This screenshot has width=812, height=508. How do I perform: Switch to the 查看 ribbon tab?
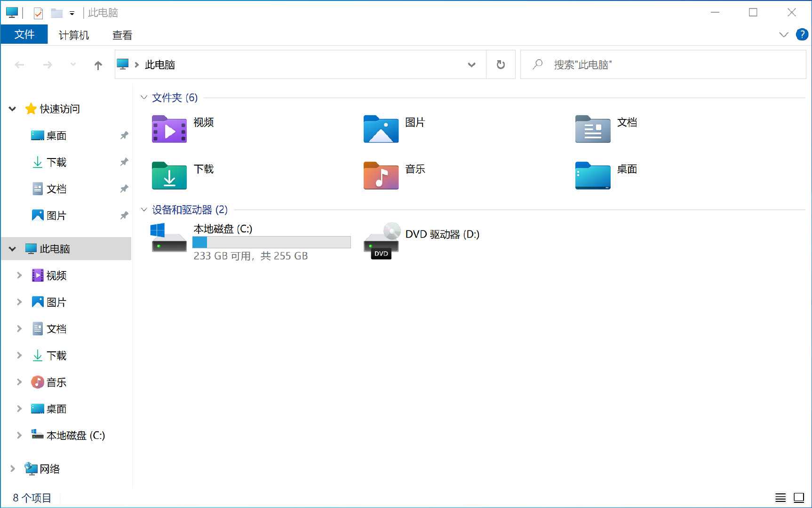coord(122,34)
